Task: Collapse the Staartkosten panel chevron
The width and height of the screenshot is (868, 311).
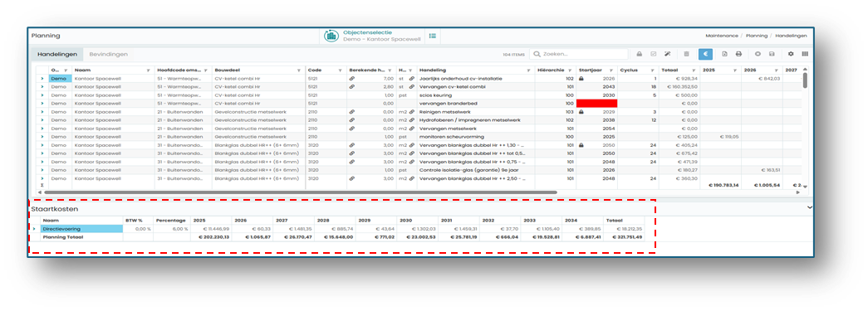Action: coord(810,207)
